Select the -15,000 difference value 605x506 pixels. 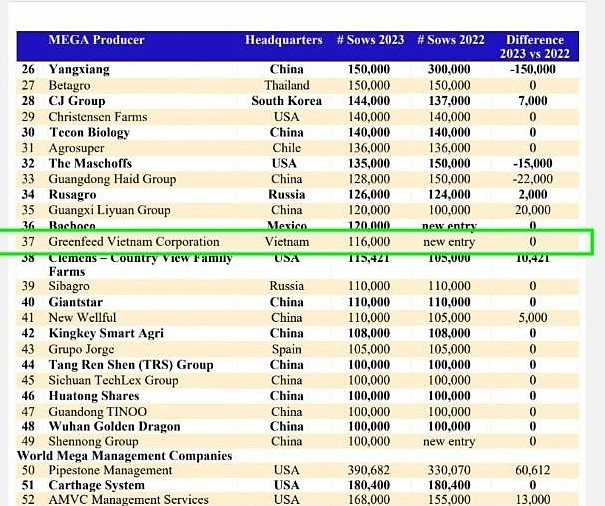533,163
